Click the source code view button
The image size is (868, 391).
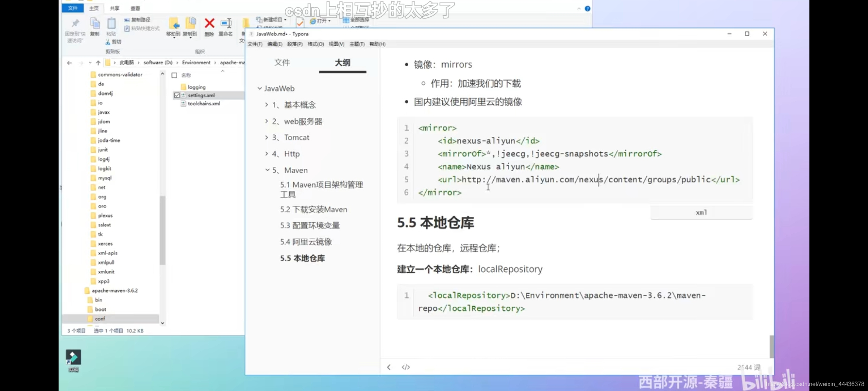(x=406, y=367)
